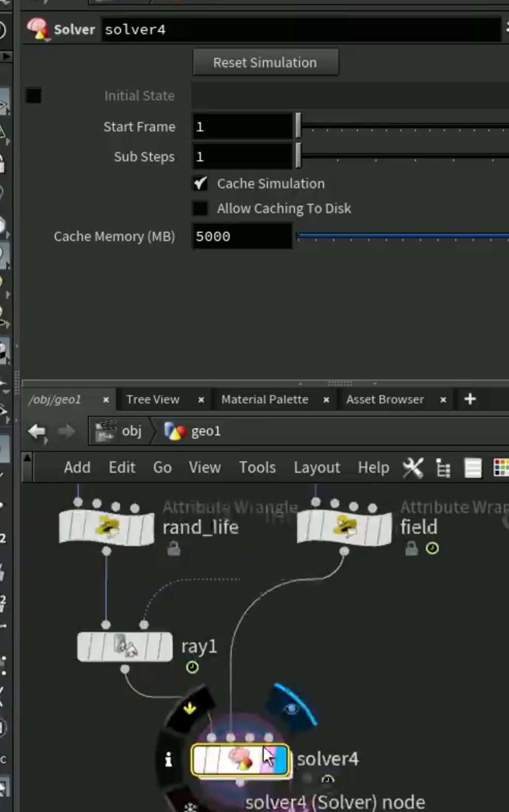Image resolution: width=509 pixels, height=812 pixels.
Task: Click geo1 in the network path bar
Action: (192, 431)
